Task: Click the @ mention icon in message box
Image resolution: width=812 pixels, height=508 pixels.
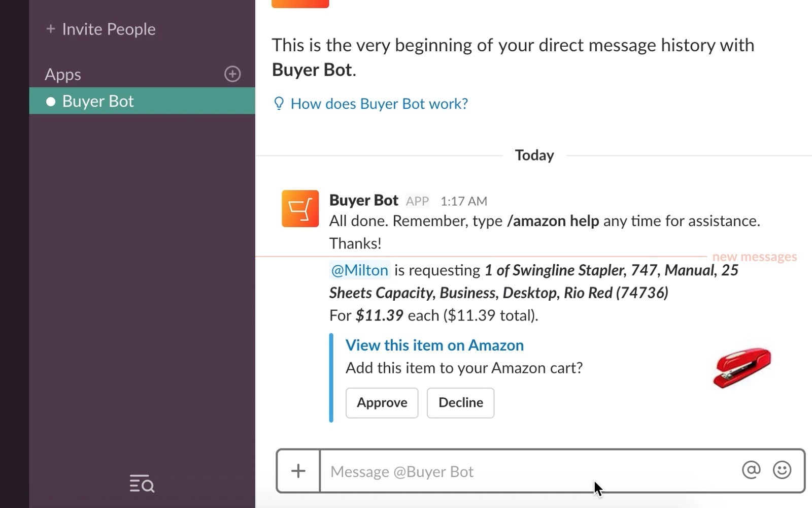Action: pyautogui.click(x=751, y=470)
